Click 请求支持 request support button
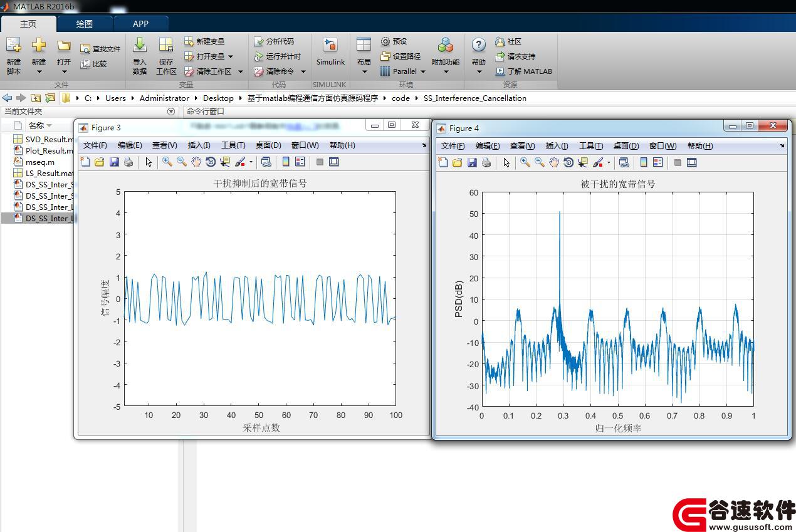The height and width of the screenshot is (532, 796). tap(515, 56)
